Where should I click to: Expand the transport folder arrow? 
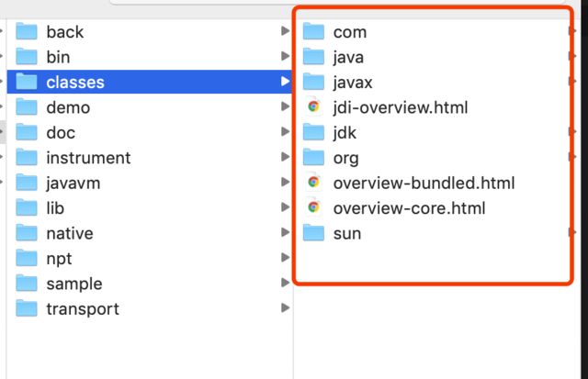(x=285, y=309)
